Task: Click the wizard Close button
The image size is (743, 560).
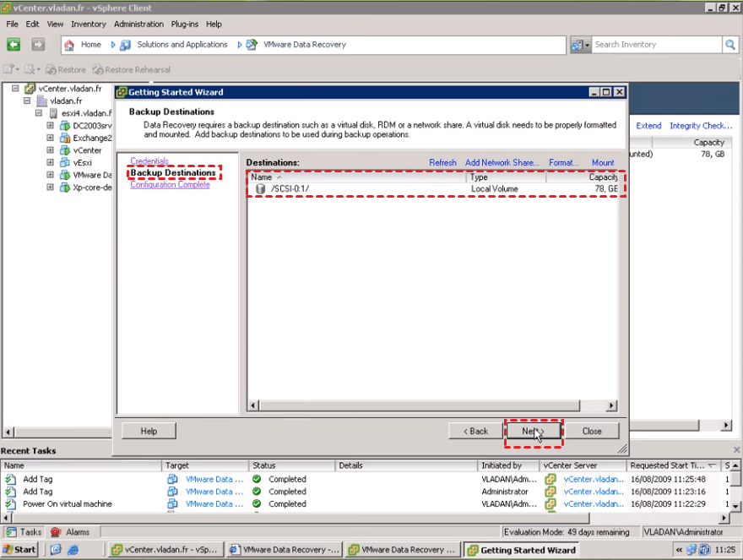Action: point(592,431)
